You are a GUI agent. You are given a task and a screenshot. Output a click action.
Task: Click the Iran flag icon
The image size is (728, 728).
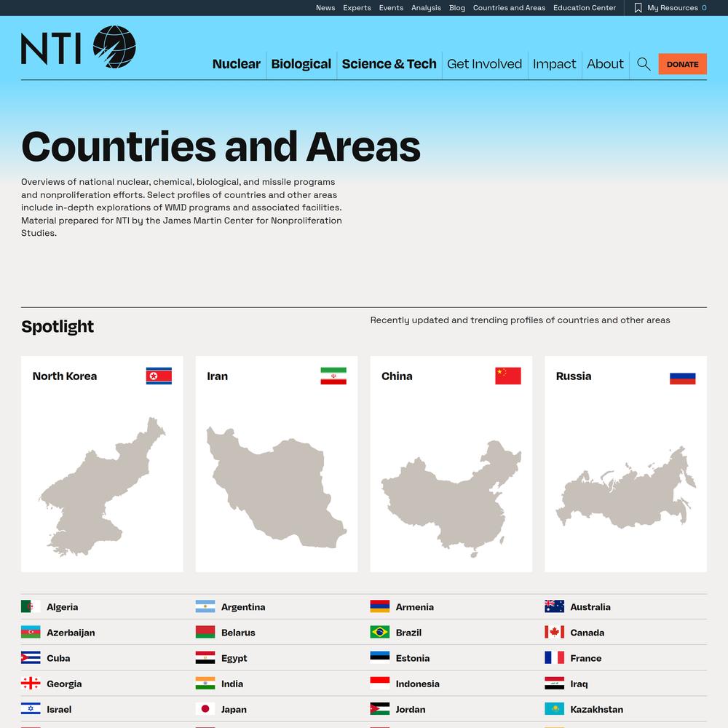pos(333,376)
